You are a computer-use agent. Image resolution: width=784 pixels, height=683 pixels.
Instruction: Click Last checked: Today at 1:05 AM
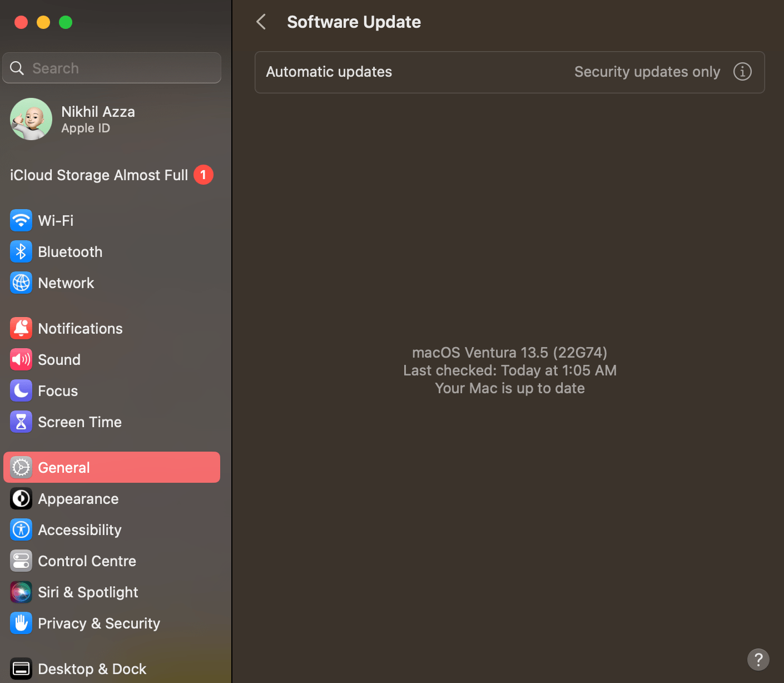tap(510, 370)
